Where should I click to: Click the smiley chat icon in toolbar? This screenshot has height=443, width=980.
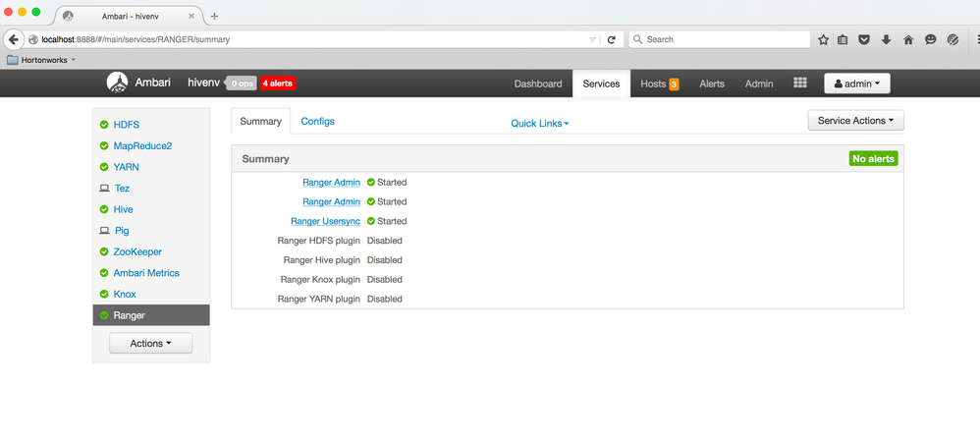pyautogui.click(x=931, y=39)
